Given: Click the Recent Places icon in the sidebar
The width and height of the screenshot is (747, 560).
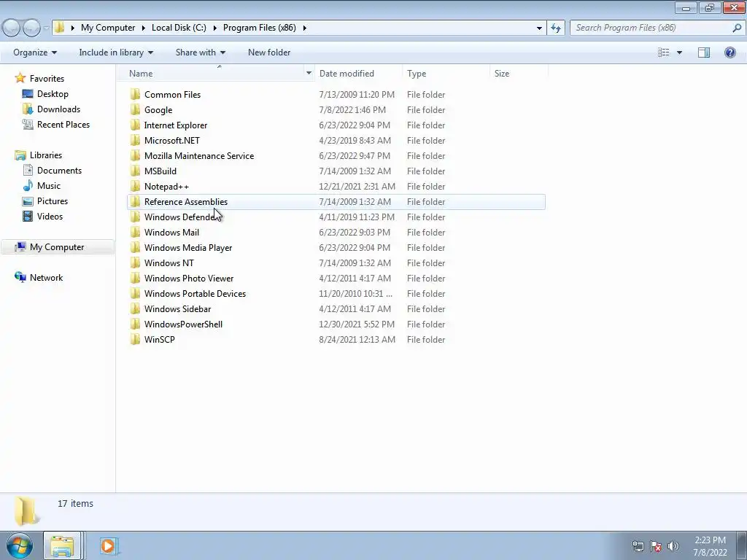Looking at the screenshot, I should (x=28, y=124).
